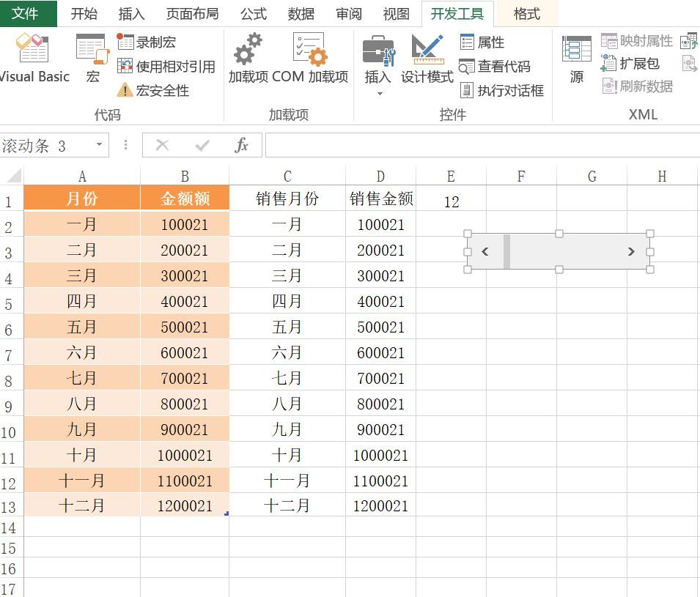Toggle 设计模式 design mode
700x597 pixels.
click(x=427, y=58)
